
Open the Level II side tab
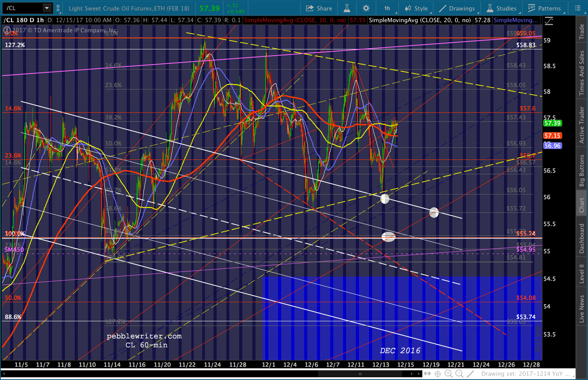[x=582, y=273]
